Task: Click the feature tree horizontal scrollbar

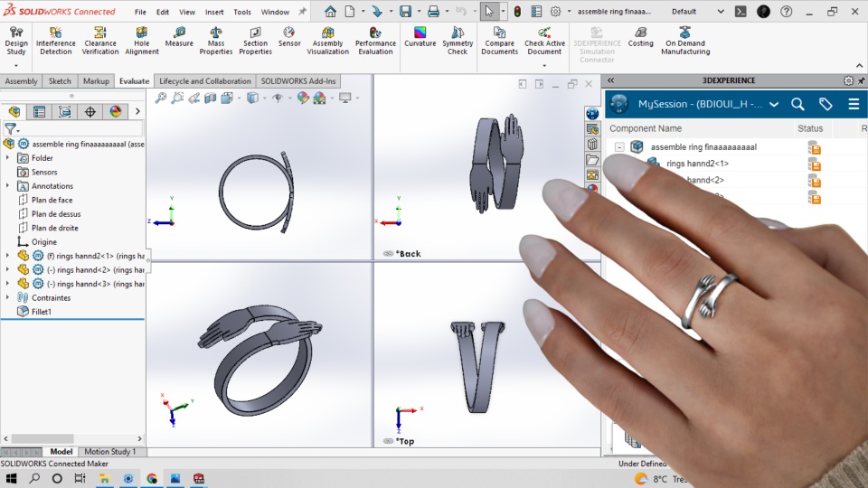Action: click(x=42, y=438)
